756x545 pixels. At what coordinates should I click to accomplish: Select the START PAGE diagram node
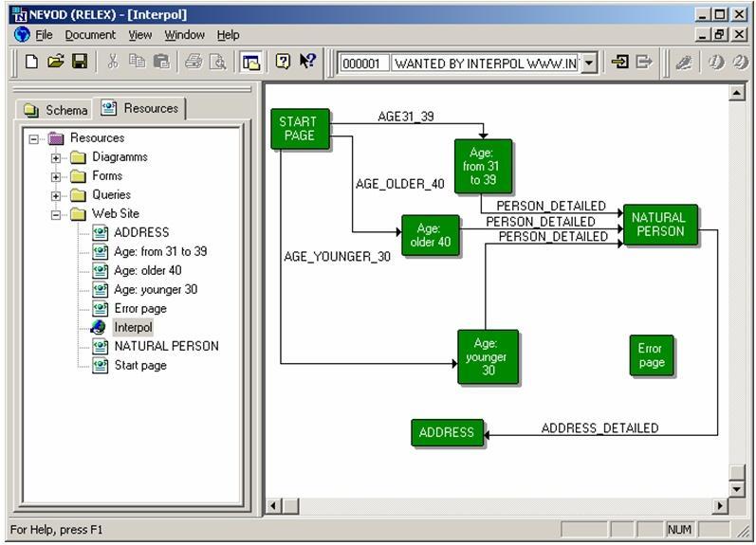point(298,129)
